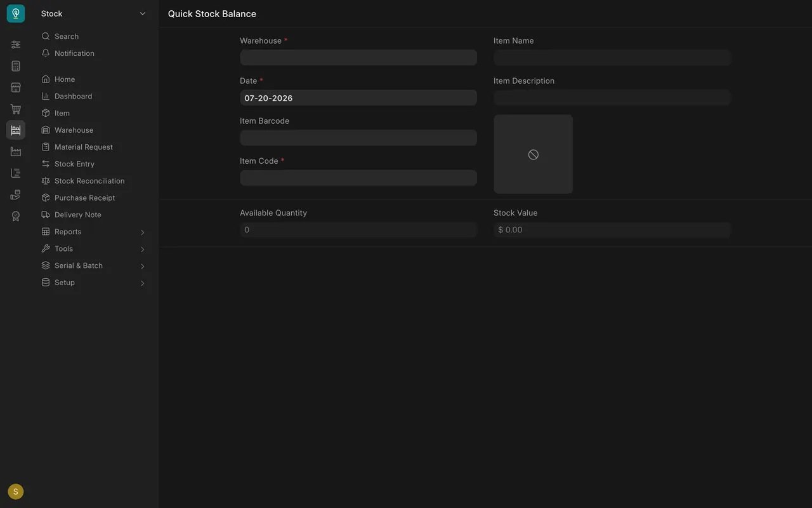The height and width of the screenshot is (508, 812).
Task: Click the scales icon beside Stock Reconciliation
Action: tap(46, 181)
